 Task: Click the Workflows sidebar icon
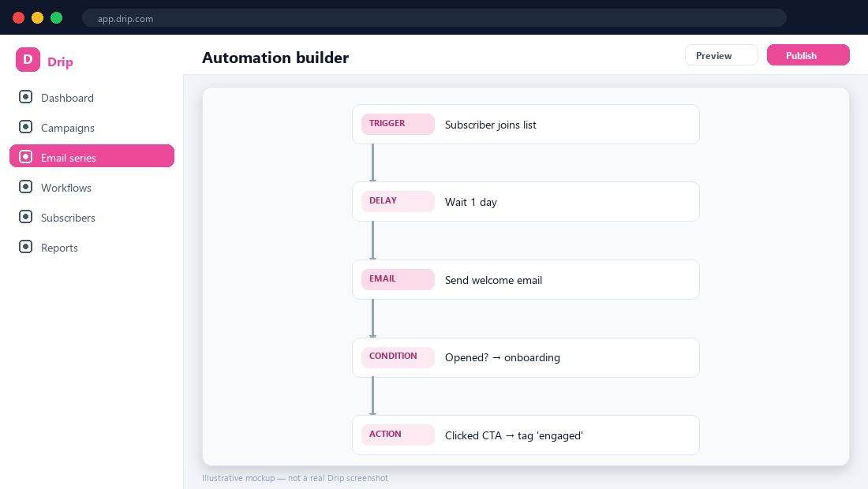click(x=25, y=186)
